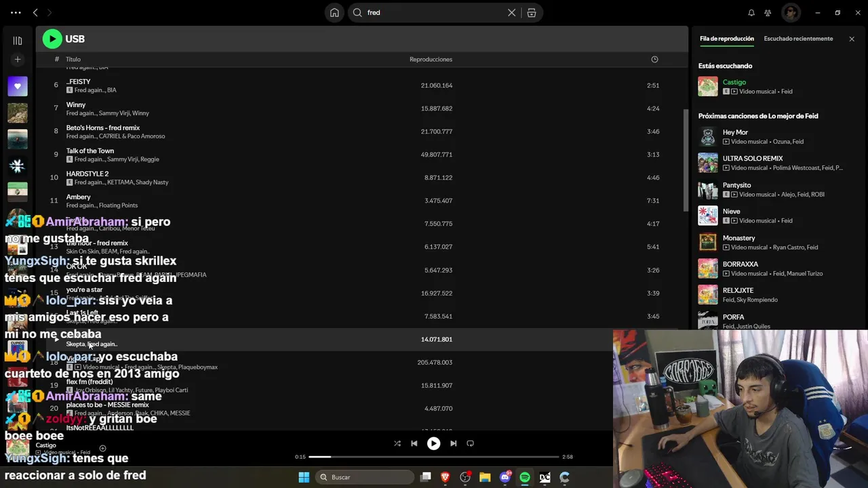Open the user profile avatar menu
The image size is (868, 488).
click(x=791, y=12)
